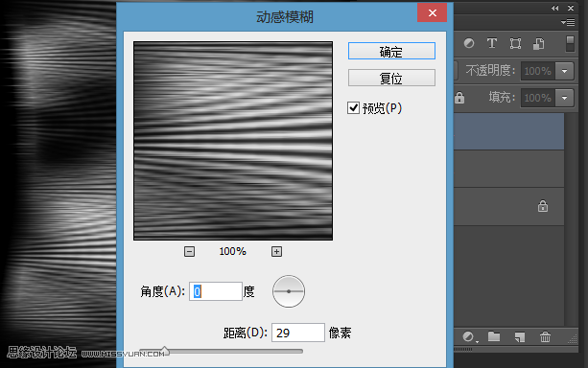Click the distance slider handle
This screenshot has width=588, height=368.
[x=165, y=351]
